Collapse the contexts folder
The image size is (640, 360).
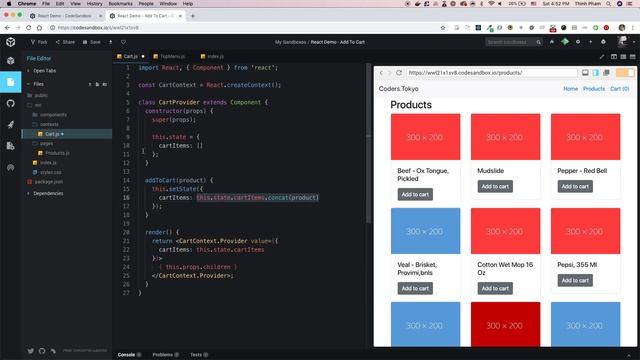click(x=46, y=124)
